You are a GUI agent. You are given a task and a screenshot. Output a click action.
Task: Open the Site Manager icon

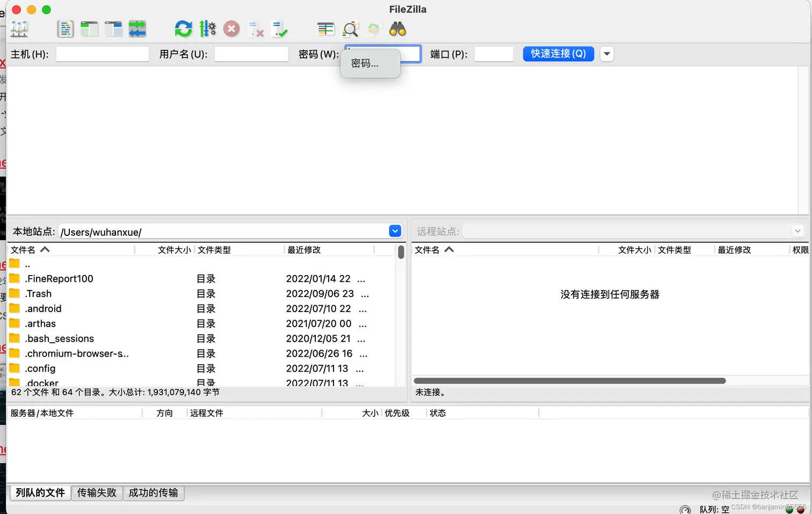tap(19, 29)
